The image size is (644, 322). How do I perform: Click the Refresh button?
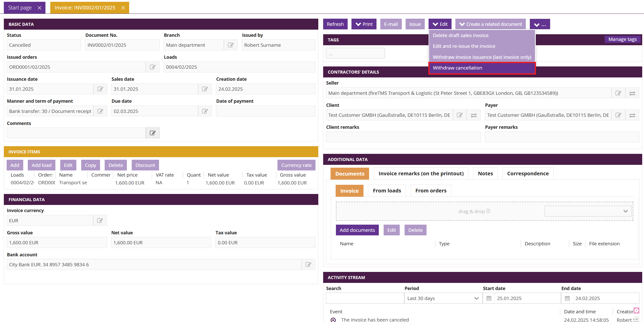(x=335, y=24)
